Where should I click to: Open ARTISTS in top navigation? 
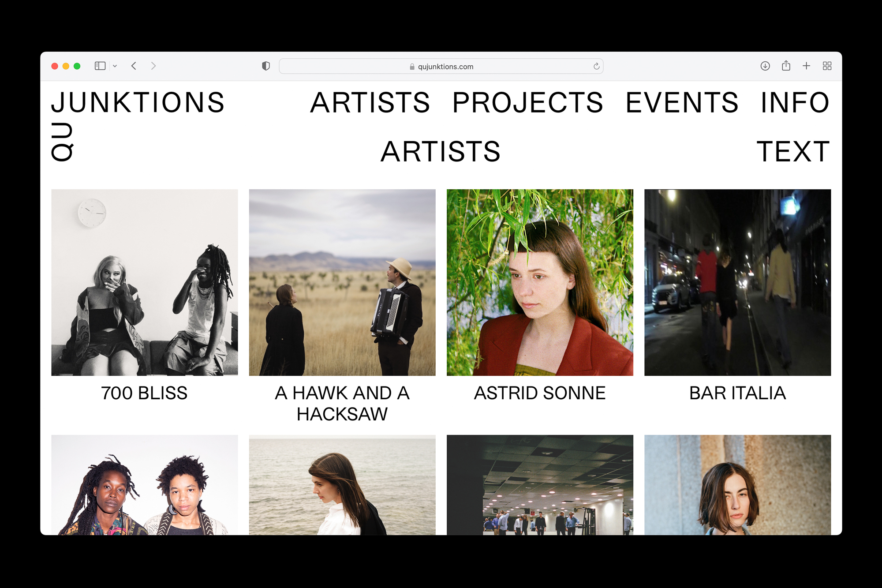pos(370,103)
